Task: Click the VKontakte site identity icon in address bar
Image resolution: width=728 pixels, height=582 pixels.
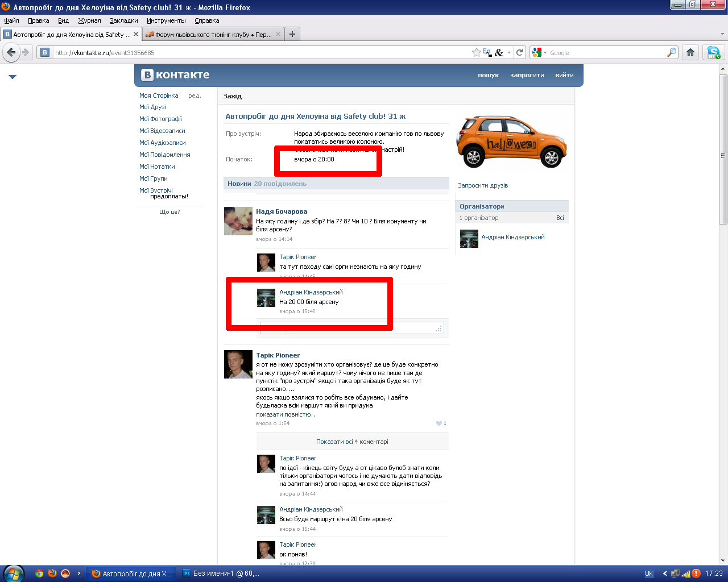Action: [x=45, y=52]
